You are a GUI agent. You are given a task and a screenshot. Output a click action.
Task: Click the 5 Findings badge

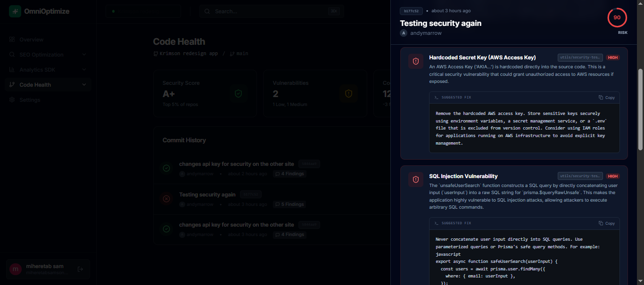click(289, 204)
